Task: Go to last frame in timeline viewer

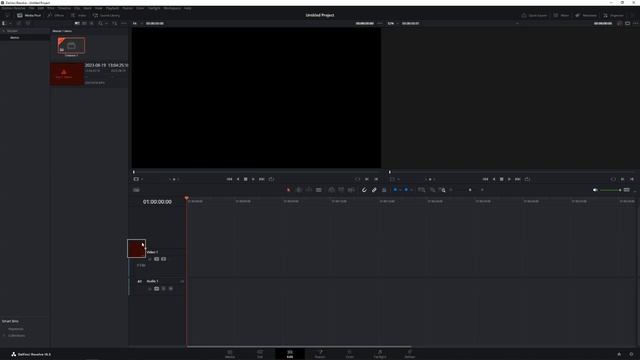Action: click(x=518, y=179)
